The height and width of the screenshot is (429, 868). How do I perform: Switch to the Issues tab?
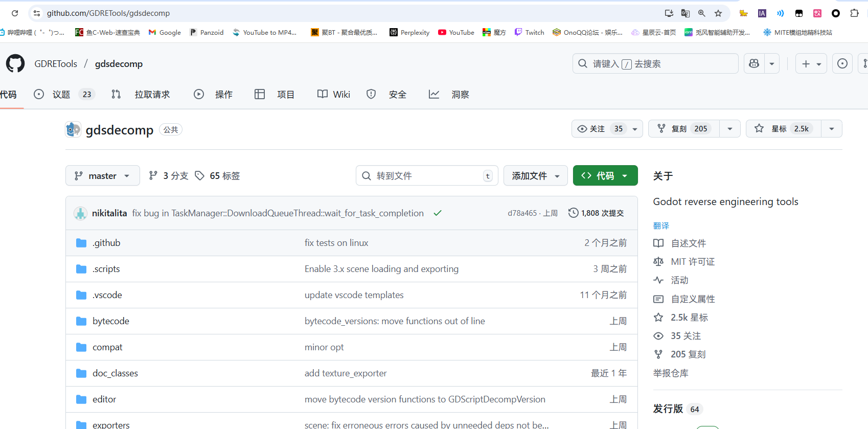click(62, 95)
